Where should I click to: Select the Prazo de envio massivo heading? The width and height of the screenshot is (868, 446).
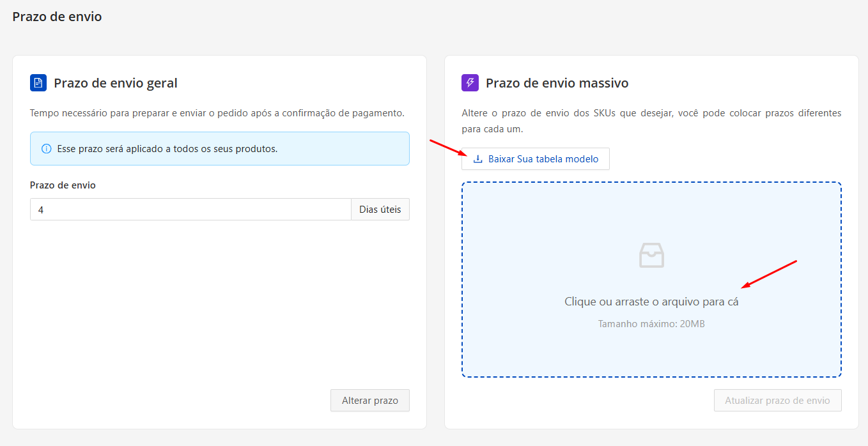point(557,83)
